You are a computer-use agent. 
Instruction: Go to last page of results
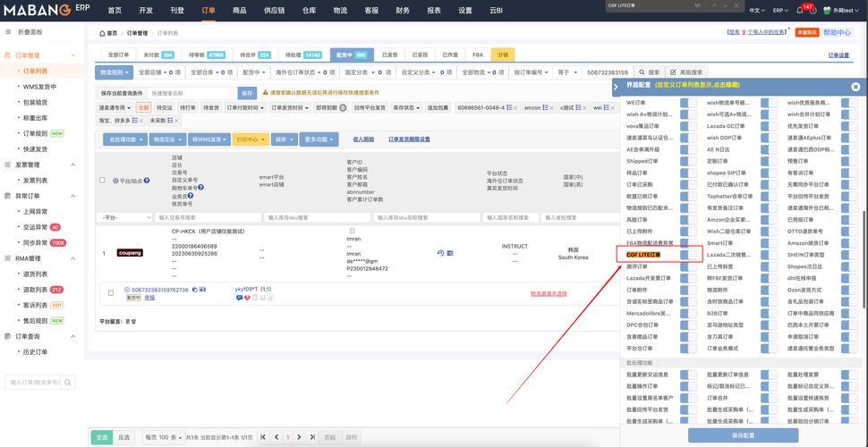tap(312, 437)
